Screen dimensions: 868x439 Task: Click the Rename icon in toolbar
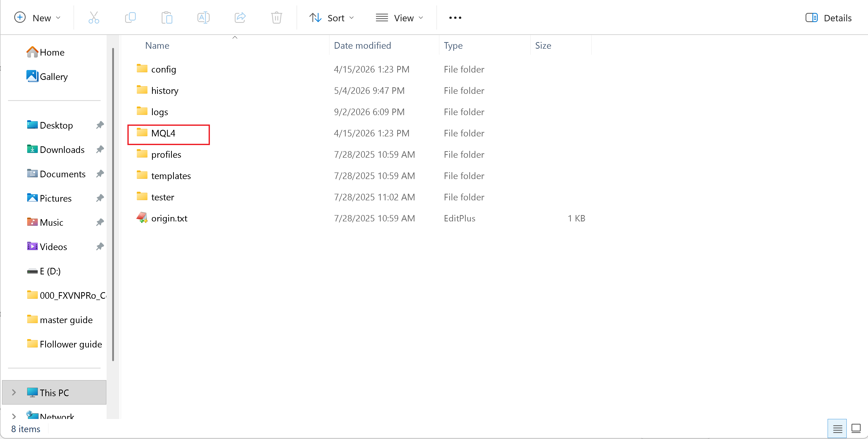(x=203, y=17)
